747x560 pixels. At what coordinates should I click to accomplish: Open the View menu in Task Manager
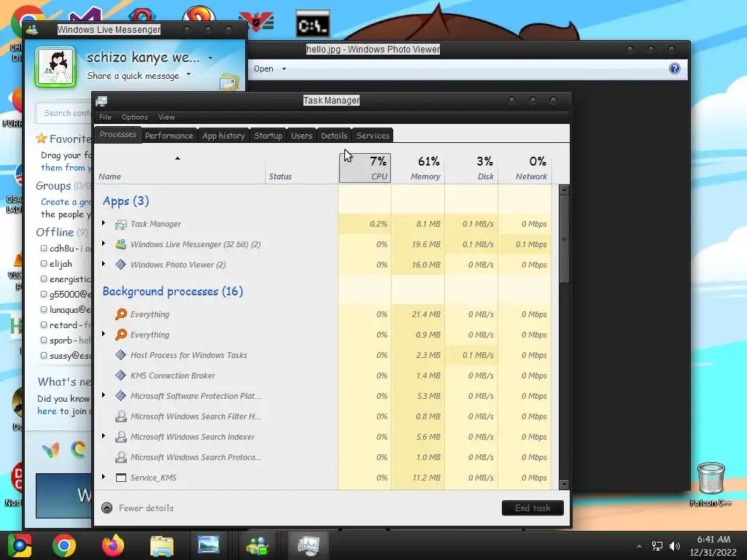[x=166, y=117]
